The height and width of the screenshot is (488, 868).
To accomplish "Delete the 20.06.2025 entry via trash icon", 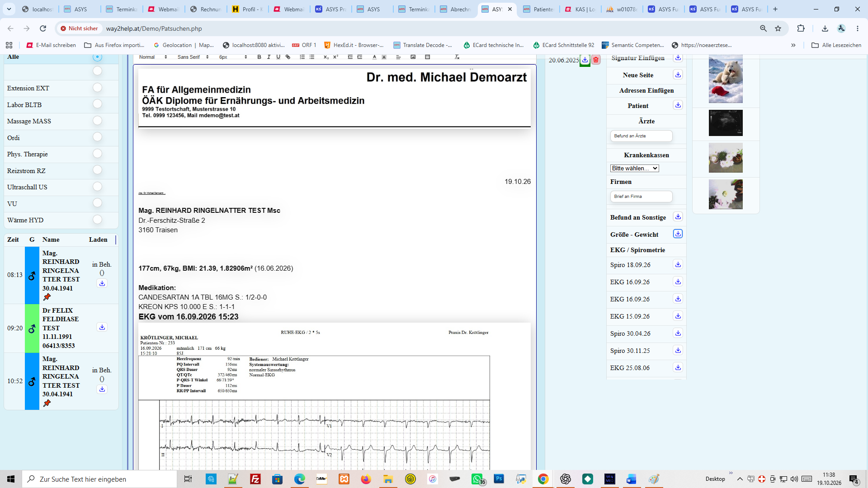I will pos(596,60).
